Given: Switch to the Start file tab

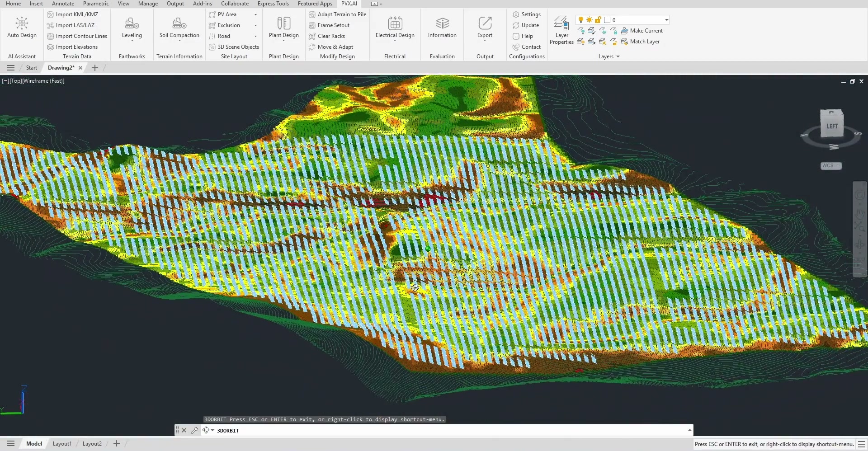Looking at the screenshot, I should pos(31,68).
